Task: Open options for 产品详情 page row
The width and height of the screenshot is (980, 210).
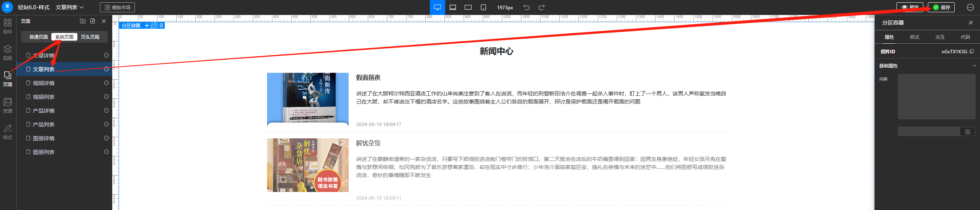Action: pyautogui.click(x=107, y=111)
